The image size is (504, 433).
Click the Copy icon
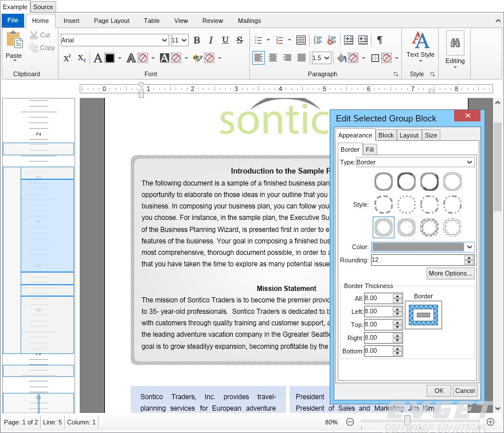coord(33,48)
